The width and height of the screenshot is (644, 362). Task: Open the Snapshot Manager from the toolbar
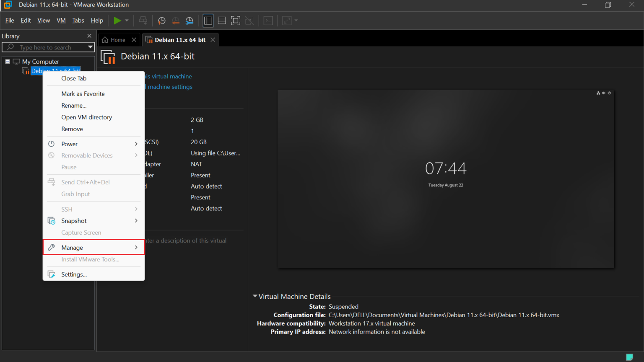pyautogui.click(x=189, y=20)
